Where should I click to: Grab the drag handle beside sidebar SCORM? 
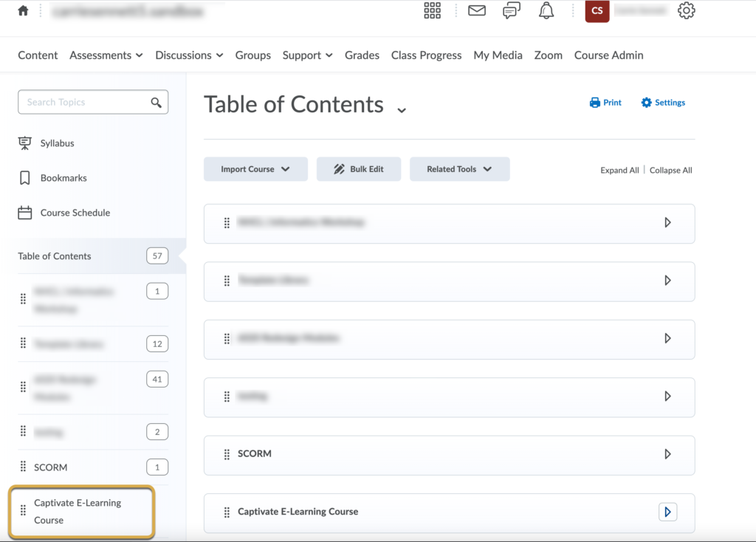23,466
